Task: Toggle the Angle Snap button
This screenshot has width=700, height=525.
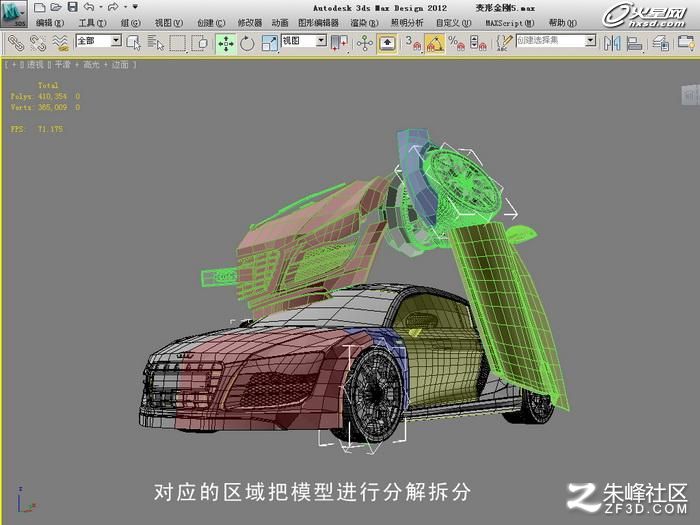Action: pyautogui.click(x=435, y=44)
